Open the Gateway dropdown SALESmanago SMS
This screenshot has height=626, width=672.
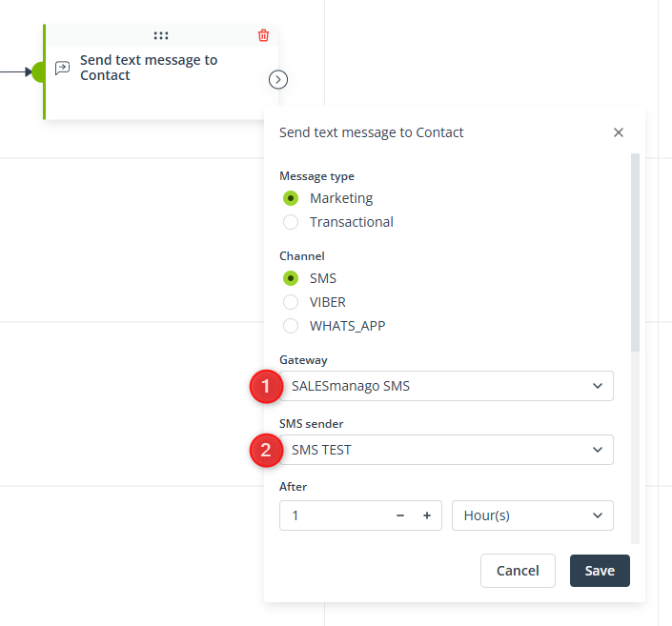click(446, 386)
